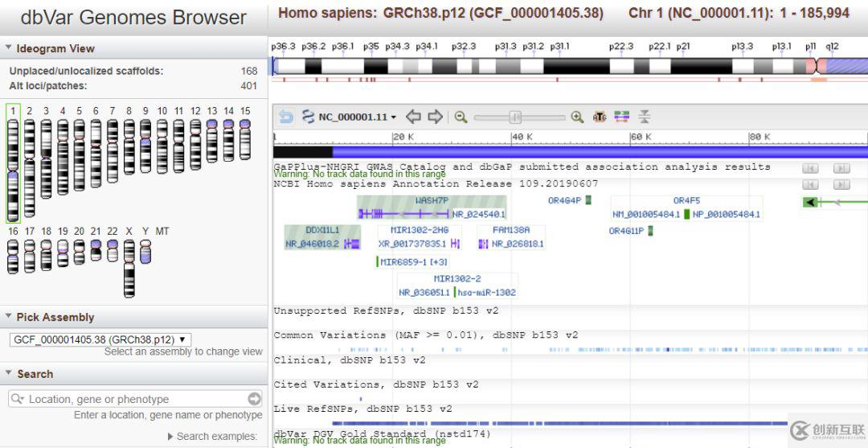The height and width of the screenshot is (448, 868).
Task: Zoom out using the minus magnifier icon
Action: tap(461, 117)
